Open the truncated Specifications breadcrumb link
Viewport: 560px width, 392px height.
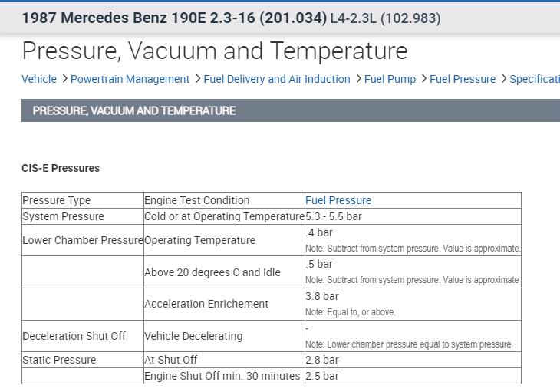(534, 79)
